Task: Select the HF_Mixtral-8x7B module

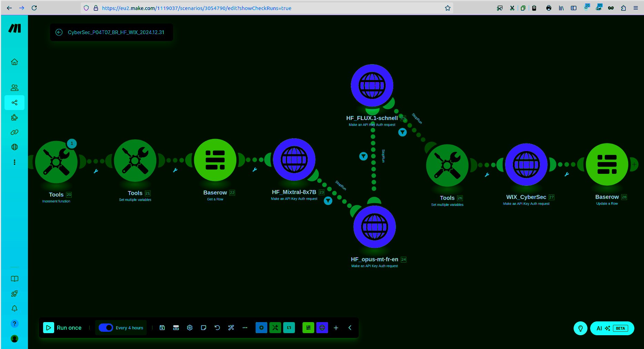Action: click(294, 159)
